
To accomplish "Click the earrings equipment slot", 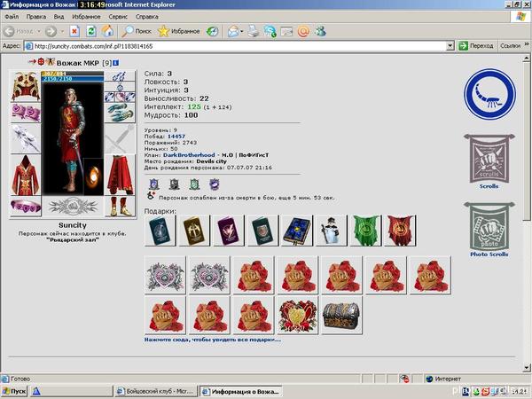I will click(x=120, y=76).
